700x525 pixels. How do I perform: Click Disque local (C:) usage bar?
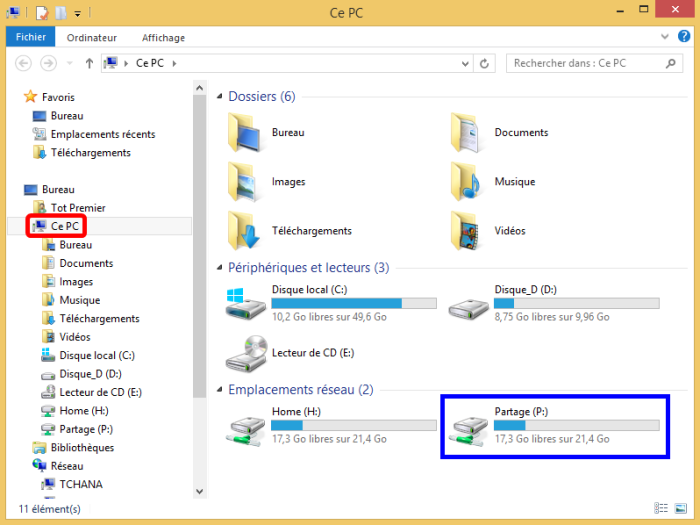point(354,303)
